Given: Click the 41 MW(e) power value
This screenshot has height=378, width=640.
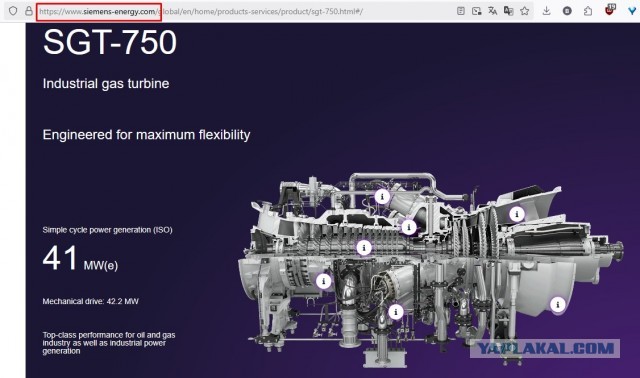Looking at the screenshot, I should (80, 258).
